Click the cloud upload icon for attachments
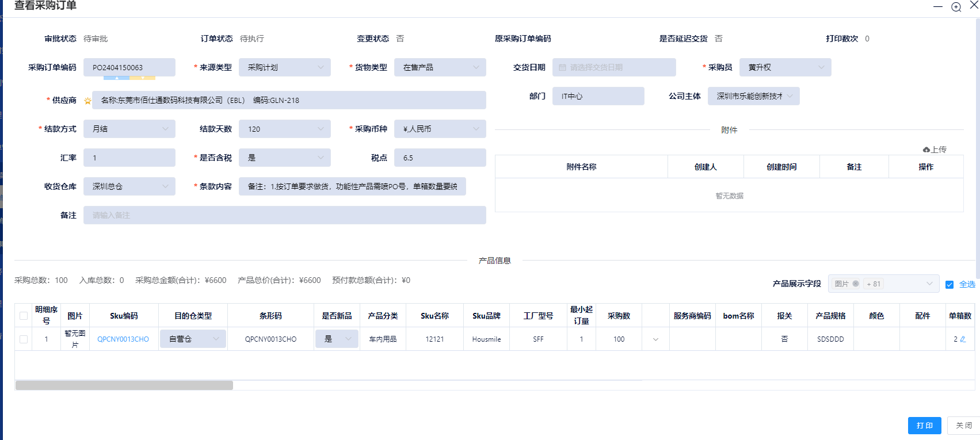The image size is (980, 440). 926,150
